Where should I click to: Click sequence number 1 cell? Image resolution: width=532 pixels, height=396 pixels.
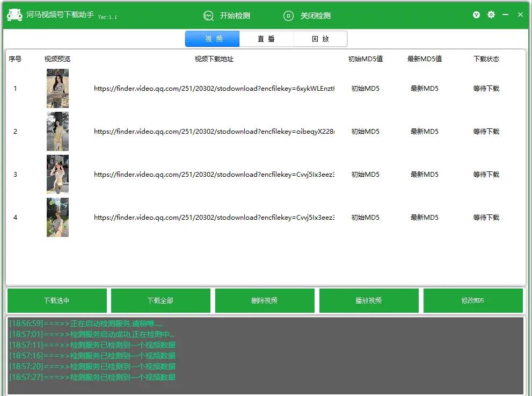coord(15,89)
